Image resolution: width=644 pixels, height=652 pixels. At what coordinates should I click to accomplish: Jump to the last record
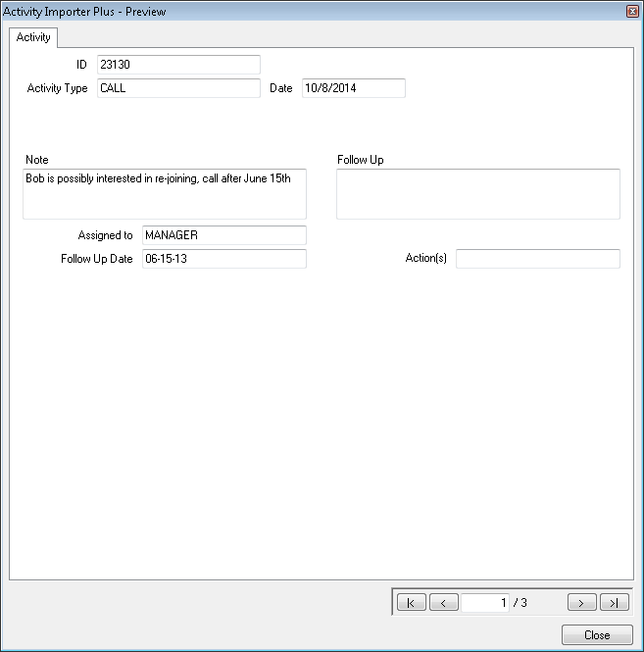[614, 603]
